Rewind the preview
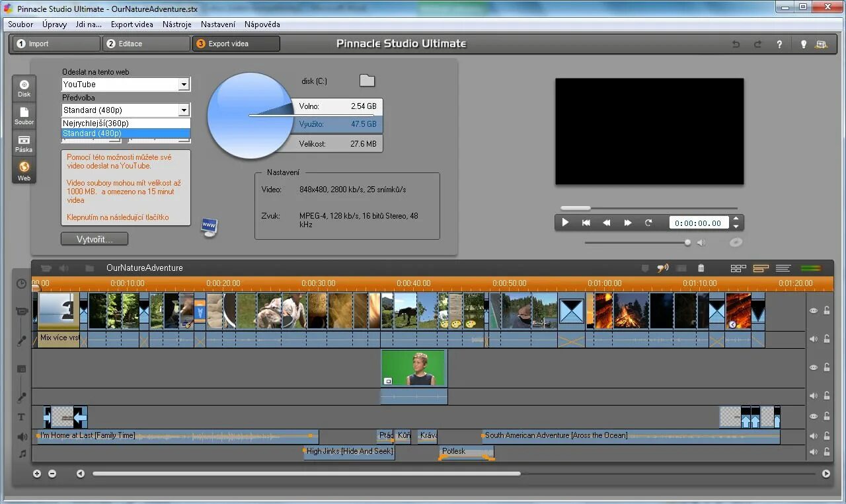This screenshot has width=846, height=504. click(x=606, y=223)
